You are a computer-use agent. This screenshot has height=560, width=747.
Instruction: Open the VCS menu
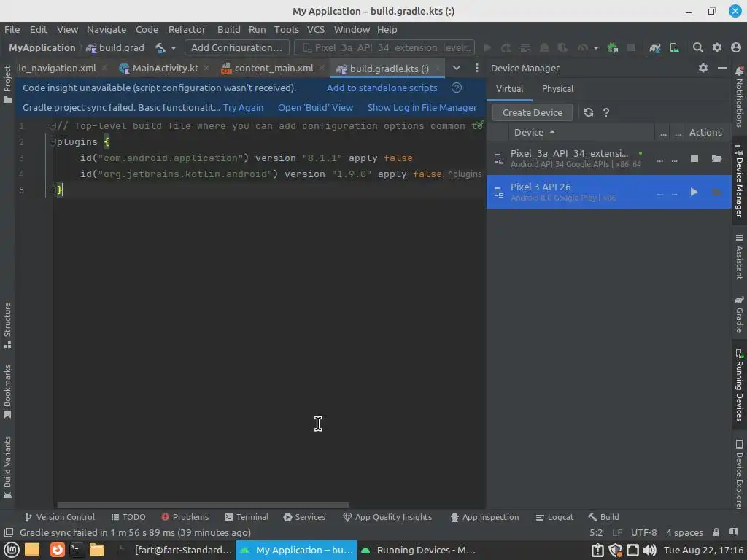click(315, 29)
